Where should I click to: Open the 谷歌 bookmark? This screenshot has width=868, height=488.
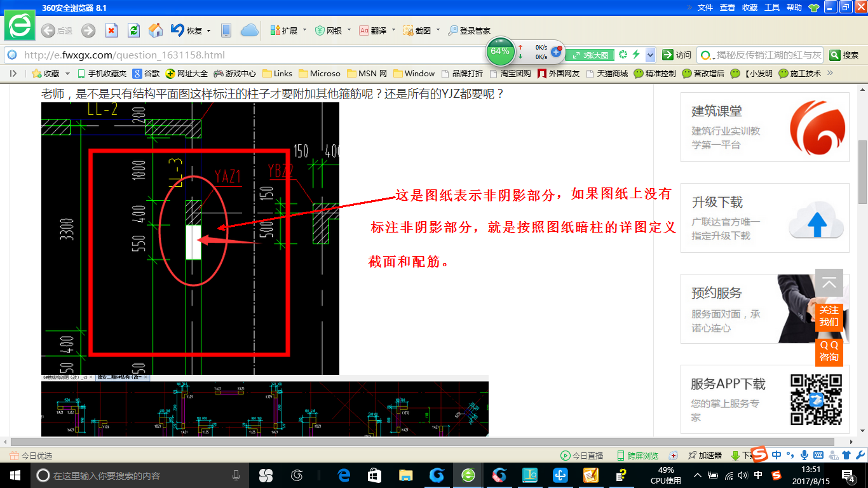coord(146,74)
